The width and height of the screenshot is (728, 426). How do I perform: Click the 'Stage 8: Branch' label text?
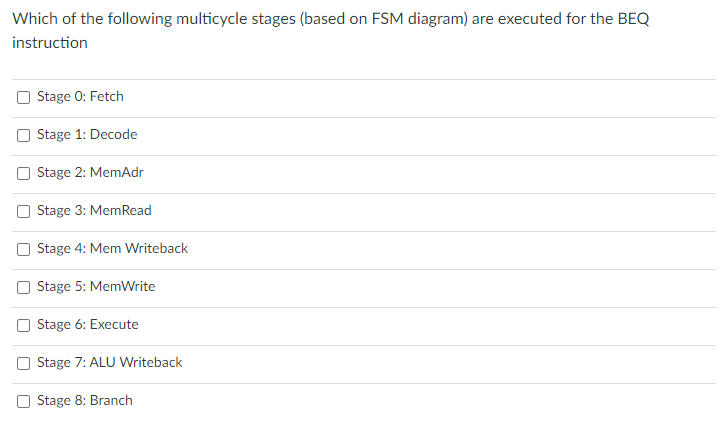(85, 401)
